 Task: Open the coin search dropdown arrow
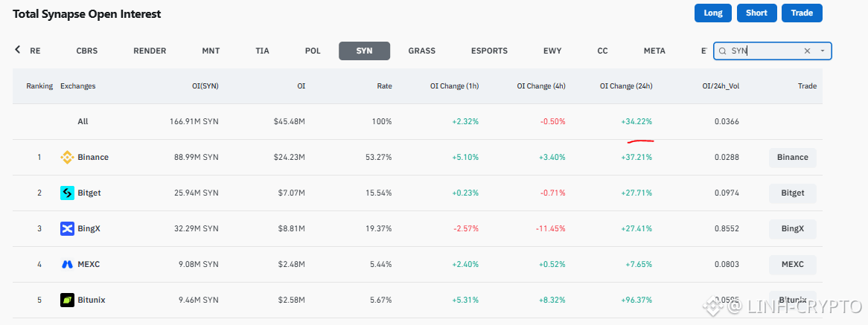pos(823,51)
